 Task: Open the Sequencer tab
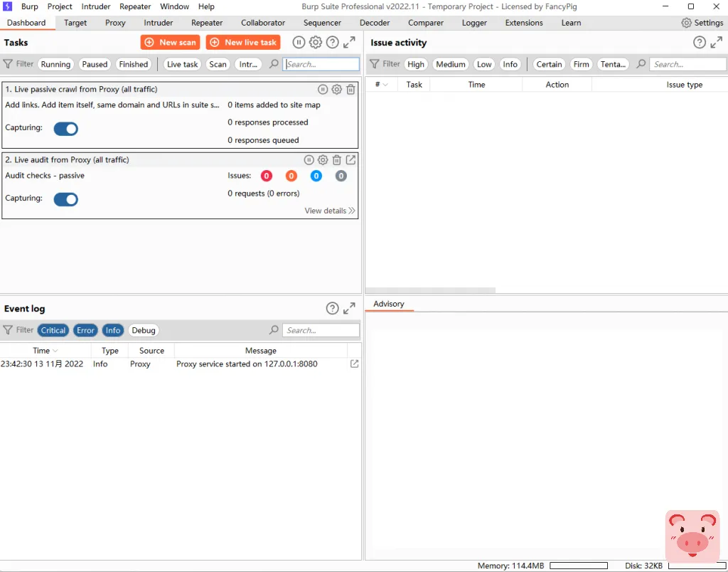(322, 23)
